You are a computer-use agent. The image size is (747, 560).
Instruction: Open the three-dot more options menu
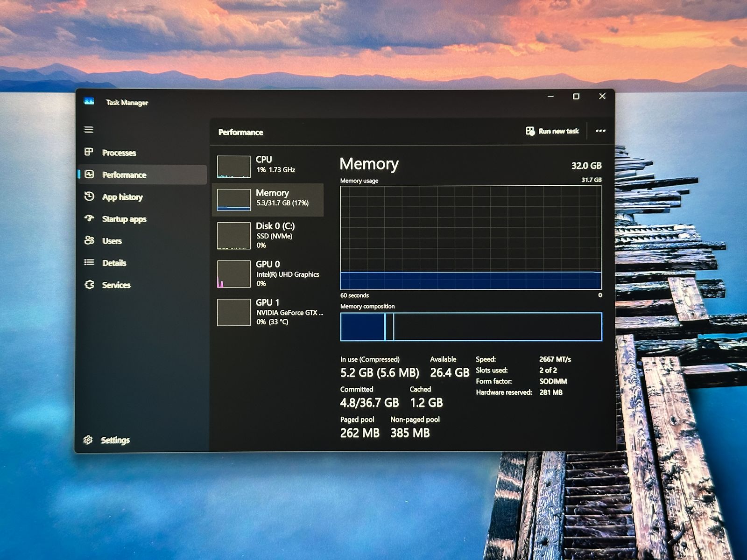[x=600, y=131]
